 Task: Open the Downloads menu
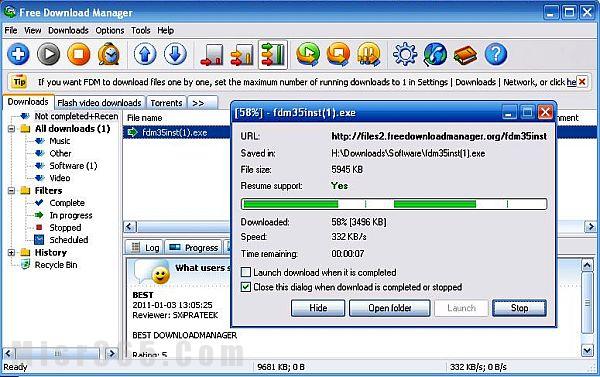click(x=68, y=30)
